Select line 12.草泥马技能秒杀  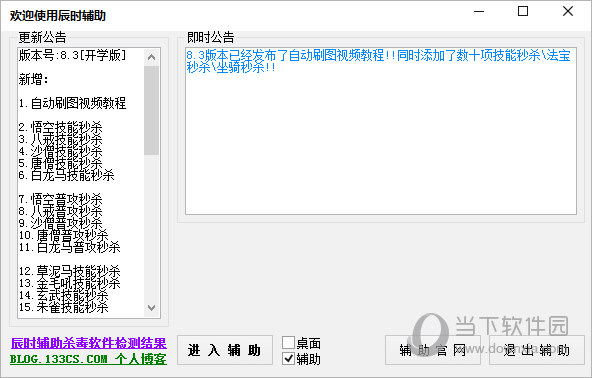(x=69, y=271)
